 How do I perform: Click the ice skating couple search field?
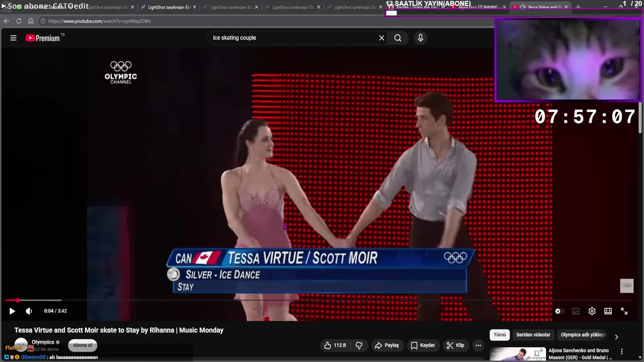(294, 38)
